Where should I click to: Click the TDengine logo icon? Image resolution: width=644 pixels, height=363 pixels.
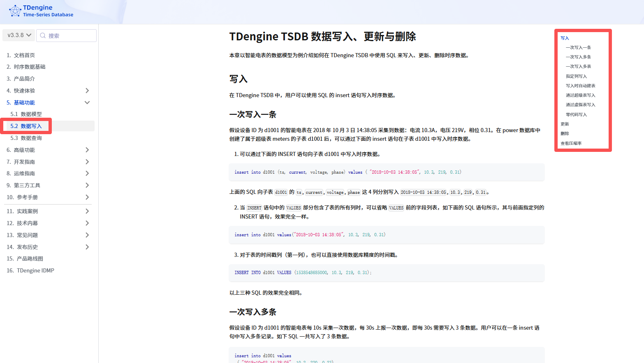tap(15, 11)
